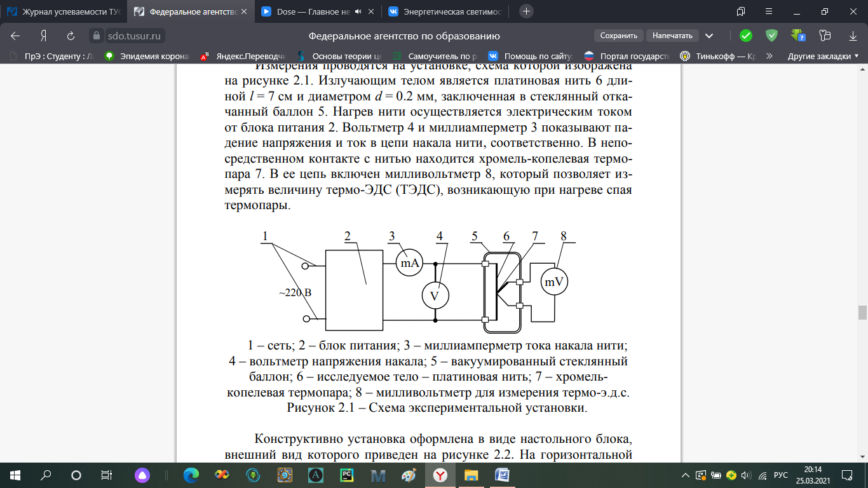Screen dimensions: 868x488
Task: Open the Портал государственных bookmark
Action: (x=627, y=56)
